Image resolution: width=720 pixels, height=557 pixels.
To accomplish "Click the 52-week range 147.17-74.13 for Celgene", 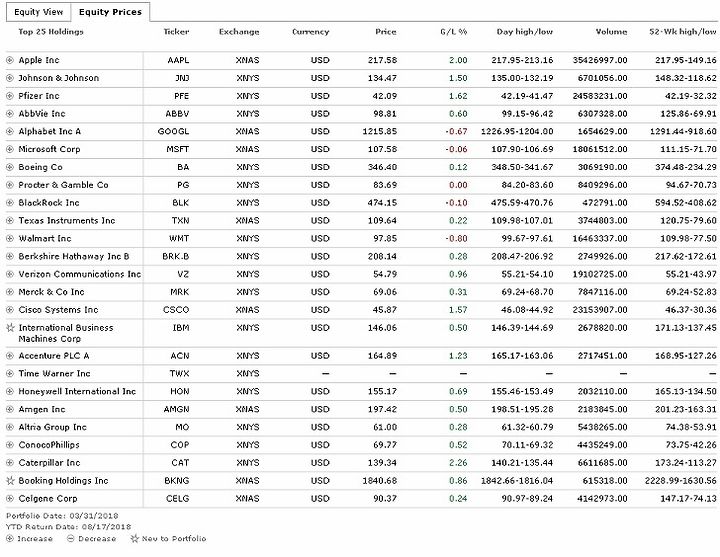I will (x=688, y=499).
